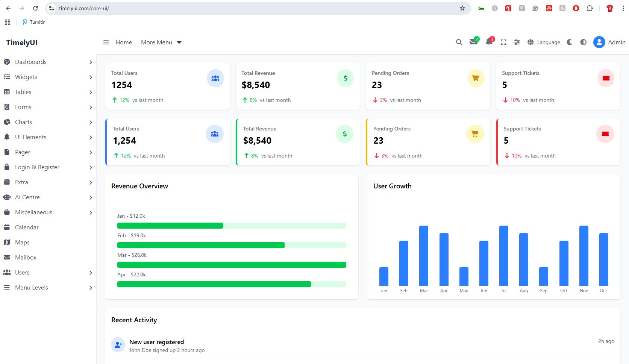Image resolution: width=629 pixels, height=364 pixels.
Task: Click the Nov bar in User Growth chart
Action: (584, 256)
